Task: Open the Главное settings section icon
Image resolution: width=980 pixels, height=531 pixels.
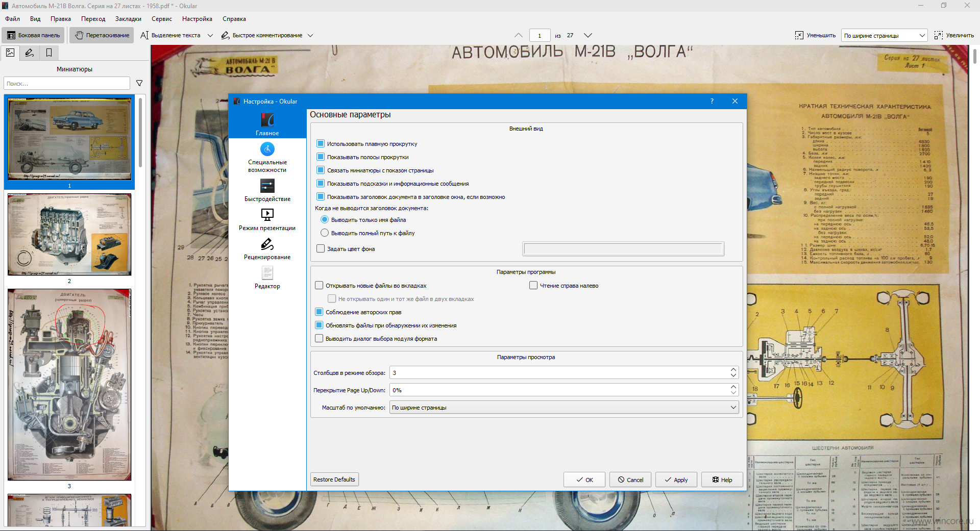Action: point(267,124)
